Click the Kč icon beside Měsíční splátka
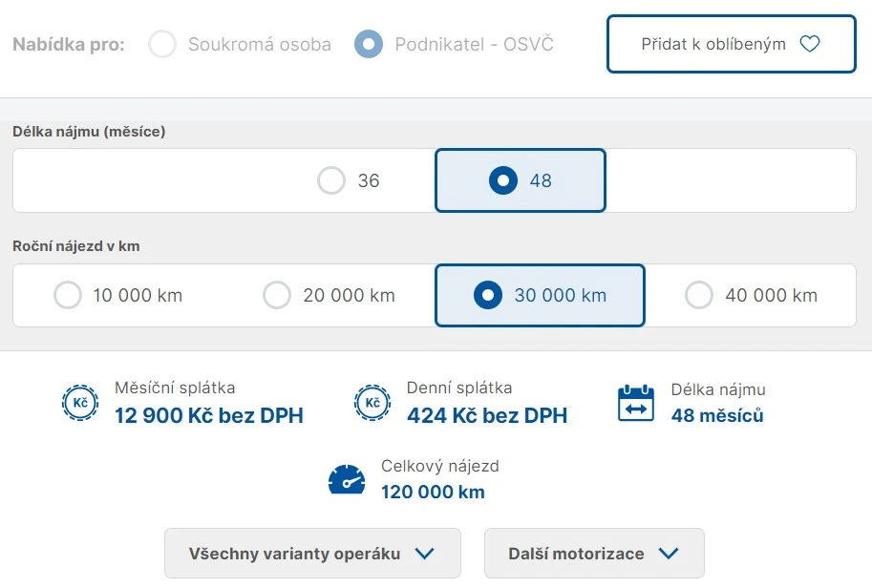872x588 pixels. pos(80,403)
